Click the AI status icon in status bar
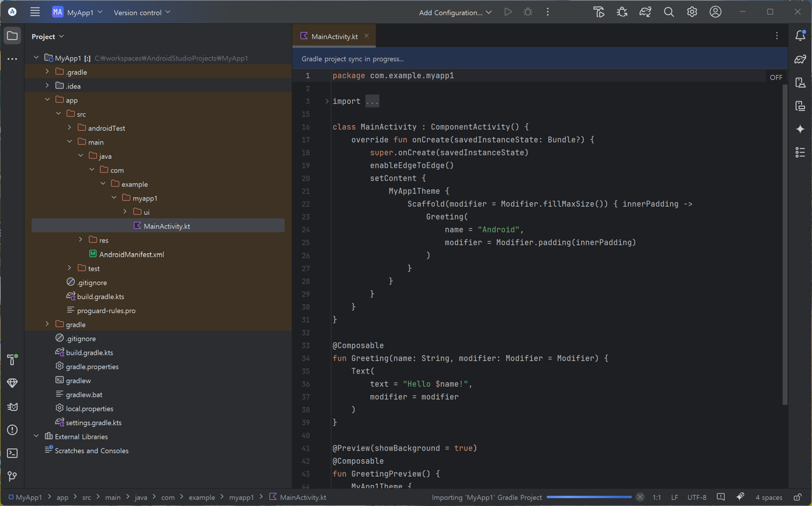 [x=741, y=497]
